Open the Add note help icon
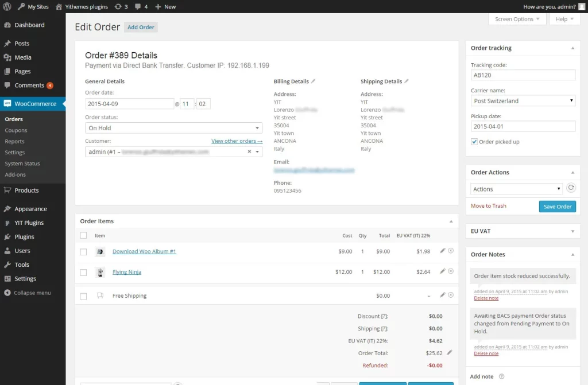 tap(501, 376)
